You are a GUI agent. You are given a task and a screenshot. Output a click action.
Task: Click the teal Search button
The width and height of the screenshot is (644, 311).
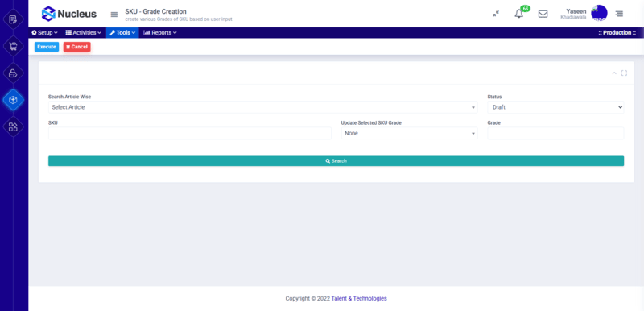click(x=336, y=161)
